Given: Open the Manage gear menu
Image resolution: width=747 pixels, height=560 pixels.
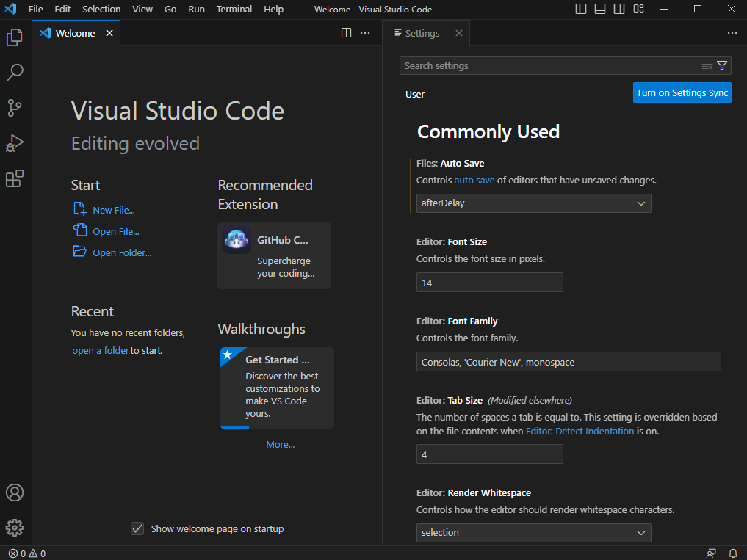Looking at the screenshot, I should 15,528.
